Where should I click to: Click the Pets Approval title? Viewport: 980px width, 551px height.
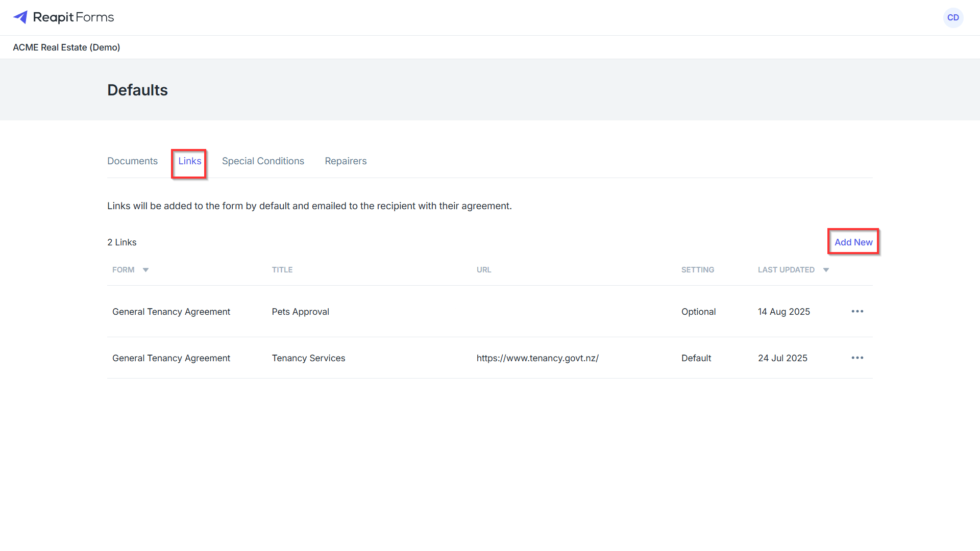[x=300, y=312]
